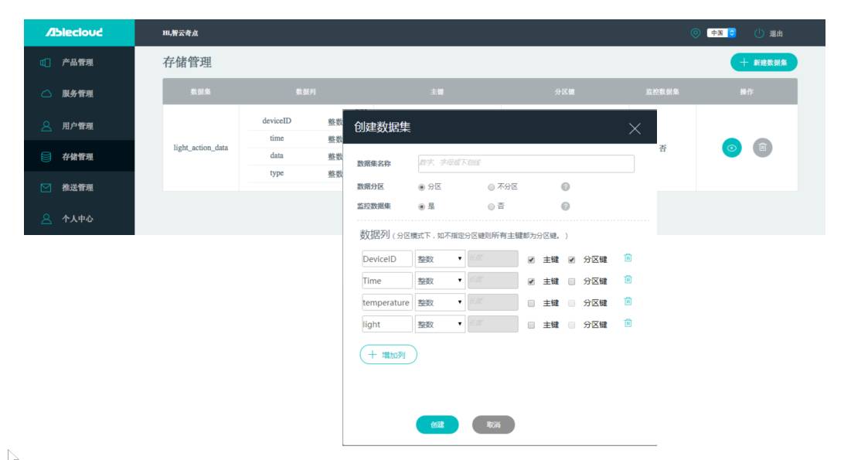This screenshot has width=868, height=460.
Task: Click the 取消 button
Action: [x=493, y=424]
